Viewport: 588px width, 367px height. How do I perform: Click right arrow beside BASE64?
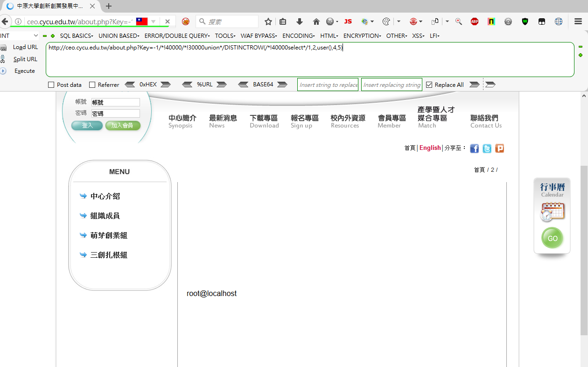282,85
